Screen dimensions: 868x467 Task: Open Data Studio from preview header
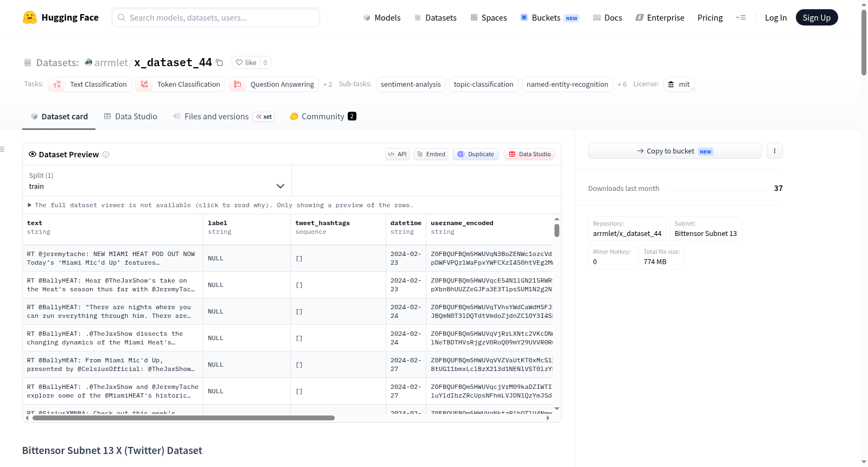coord(529,154)
